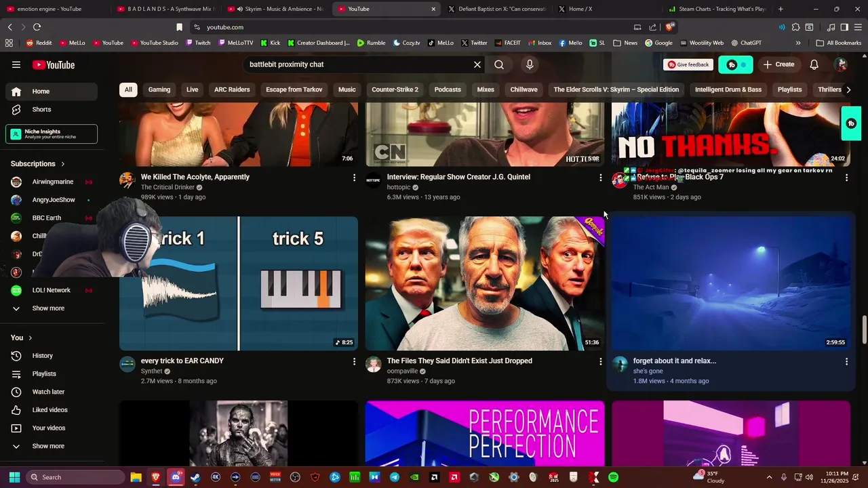
Task: Open the Steam taskbar icon
Action: (195, 477)
